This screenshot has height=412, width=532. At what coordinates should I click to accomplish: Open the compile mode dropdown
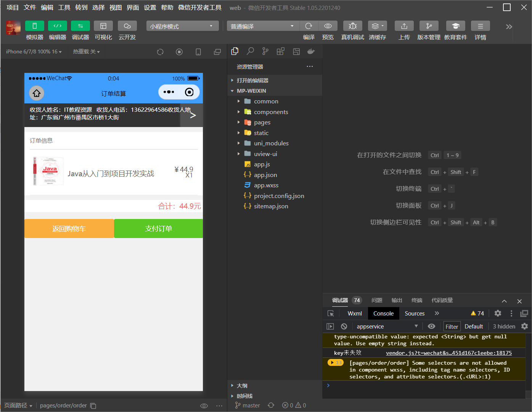[x=263, y=26]
